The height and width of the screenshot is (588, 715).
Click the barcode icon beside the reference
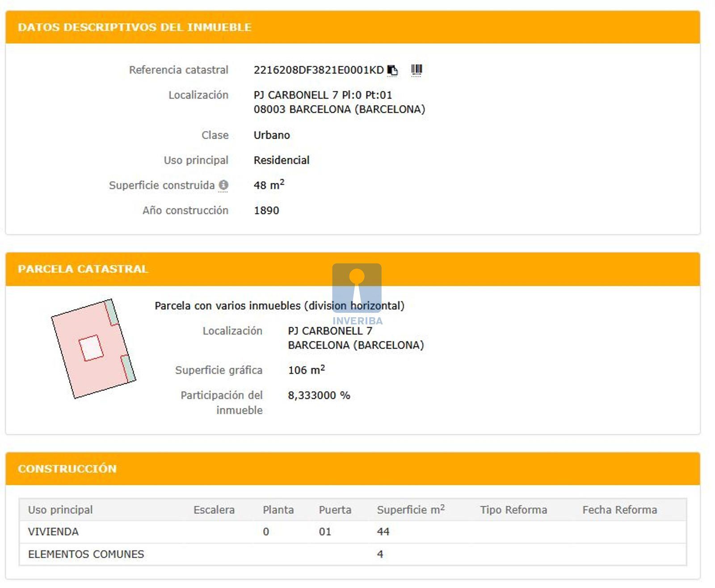(x=416, y=70)
